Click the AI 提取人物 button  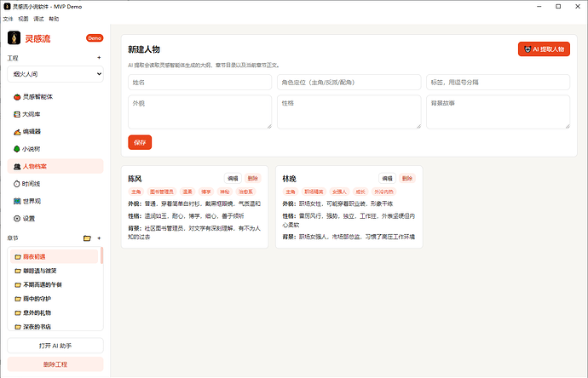544,49
